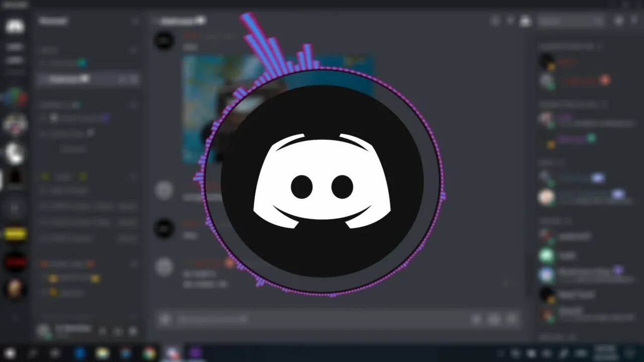644x362 pixels.
Task: Open pinned messages in channel header
Action: (x=510, y=21)
